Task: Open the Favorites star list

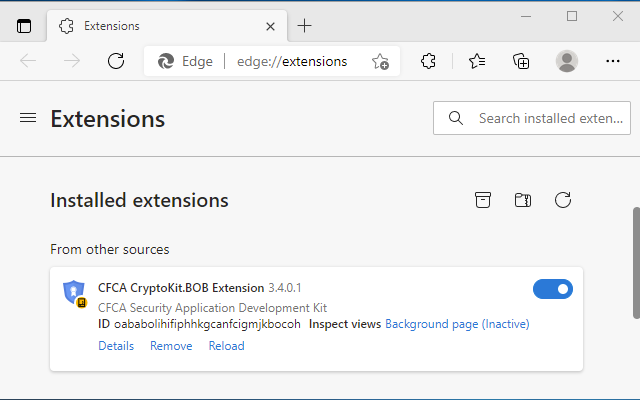Action: tap(477, 61)
